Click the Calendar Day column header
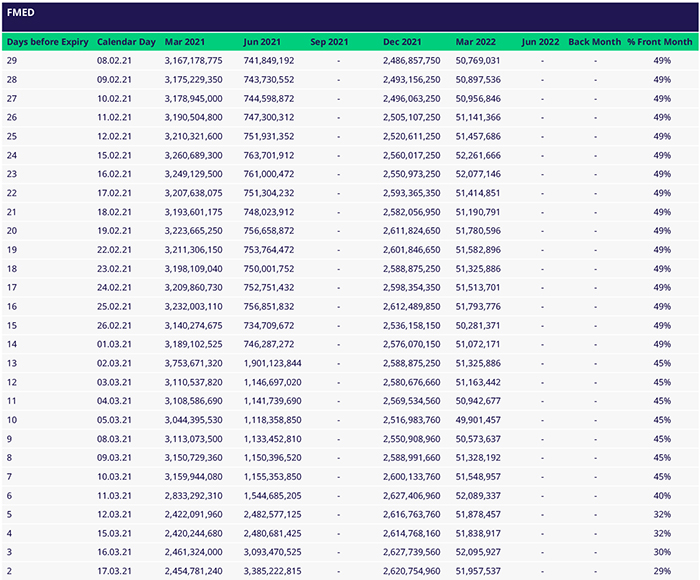The image size is (700, 580). [127, 43]
